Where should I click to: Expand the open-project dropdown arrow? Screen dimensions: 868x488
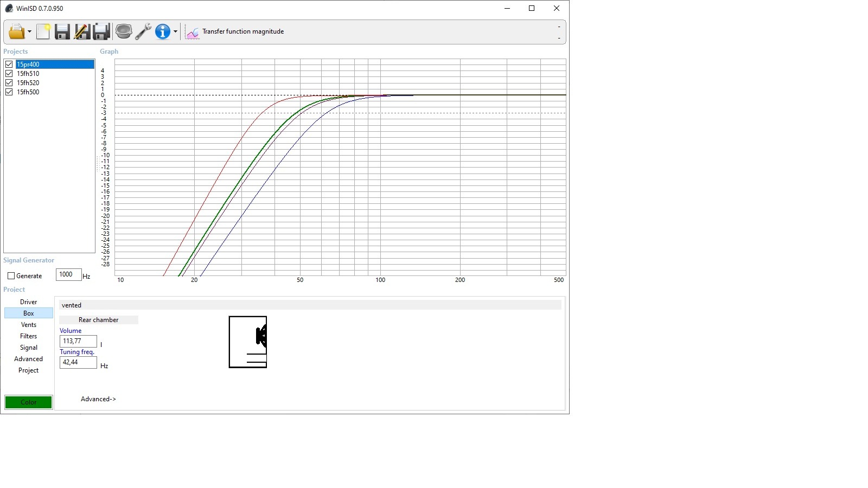29,32
